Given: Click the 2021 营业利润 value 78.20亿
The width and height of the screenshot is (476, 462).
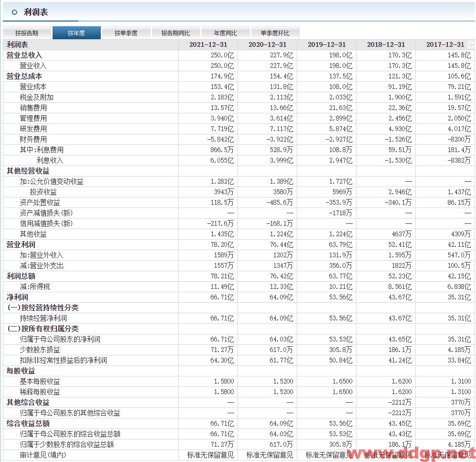Looking at the screenshot, I should tap(222, 245).
